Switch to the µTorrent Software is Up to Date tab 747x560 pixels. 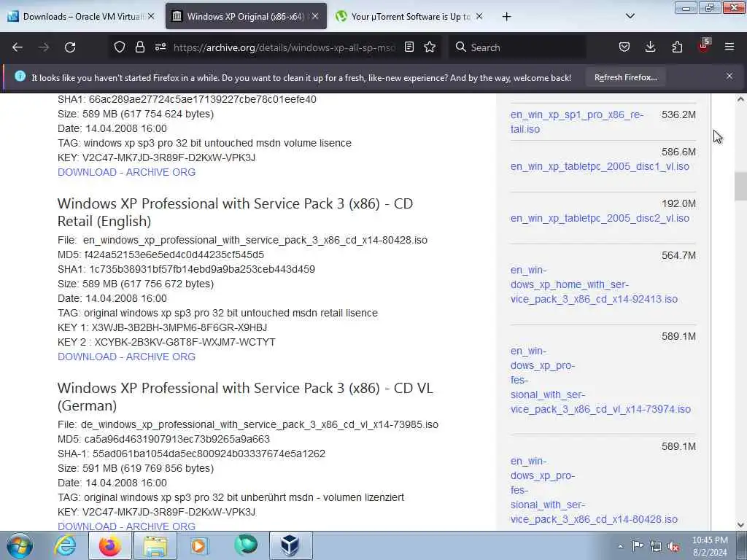coord(409,16)
